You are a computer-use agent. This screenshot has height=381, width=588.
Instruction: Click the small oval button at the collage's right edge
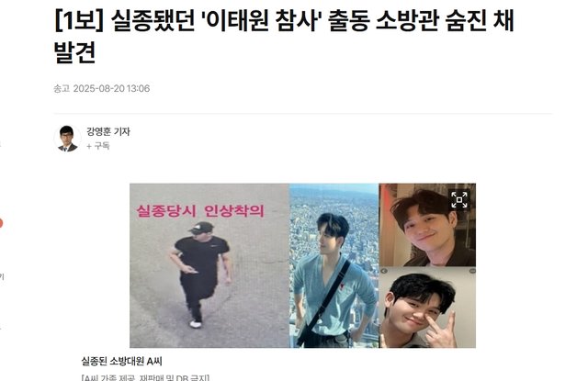[472, 271]
